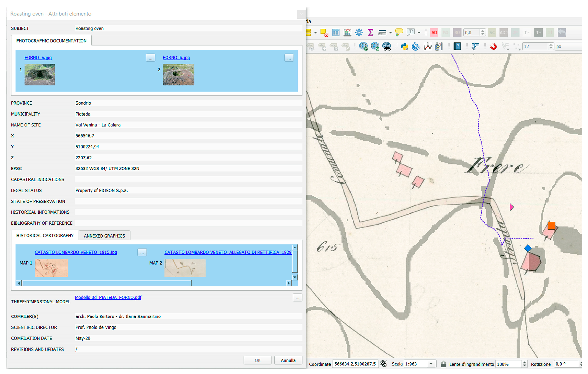Open the attribute table icon

click(336, 33)
